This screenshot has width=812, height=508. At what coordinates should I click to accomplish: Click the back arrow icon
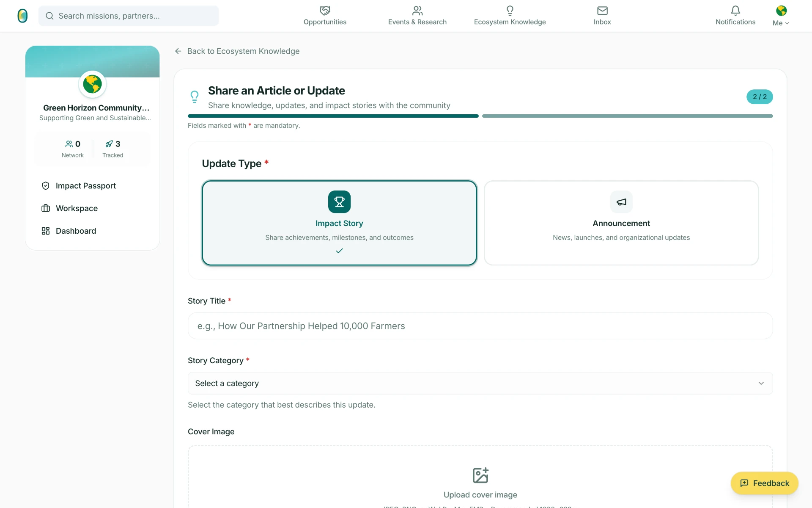(178, 51)
